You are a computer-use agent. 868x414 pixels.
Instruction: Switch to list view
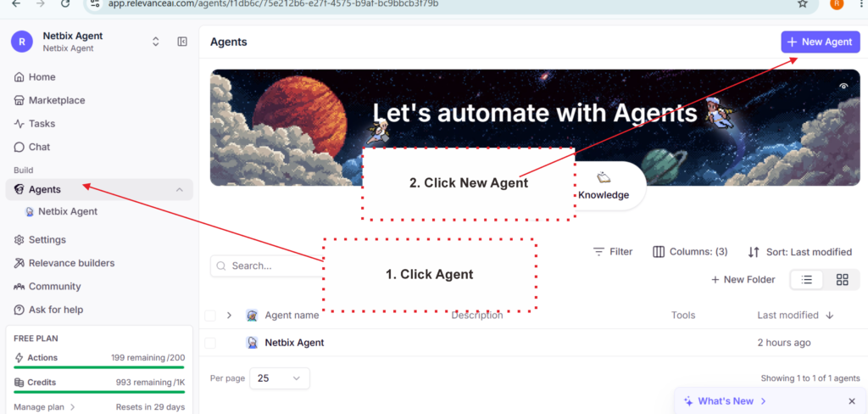807,280
